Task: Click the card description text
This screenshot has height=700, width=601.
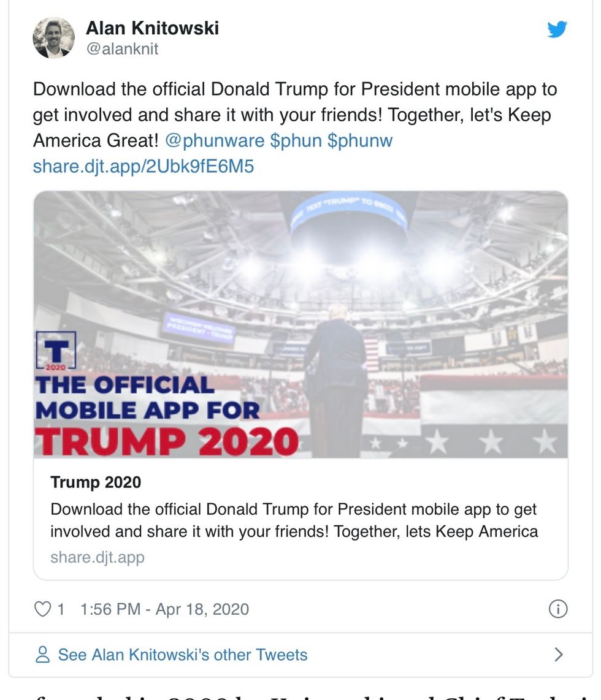Action: (x=294, y=520)
